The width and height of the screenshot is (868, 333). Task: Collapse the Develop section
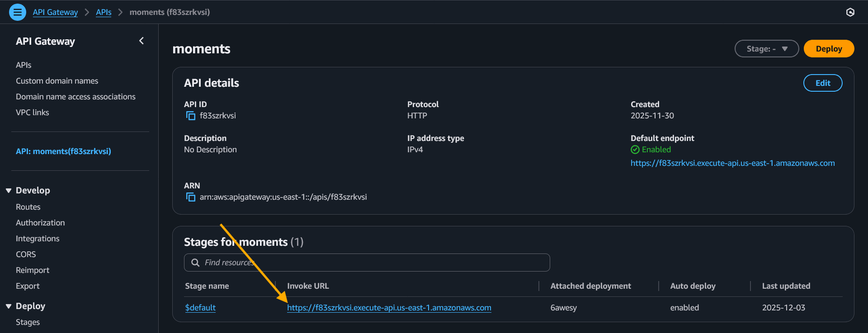pyautogui.click(x=9, y=191)
